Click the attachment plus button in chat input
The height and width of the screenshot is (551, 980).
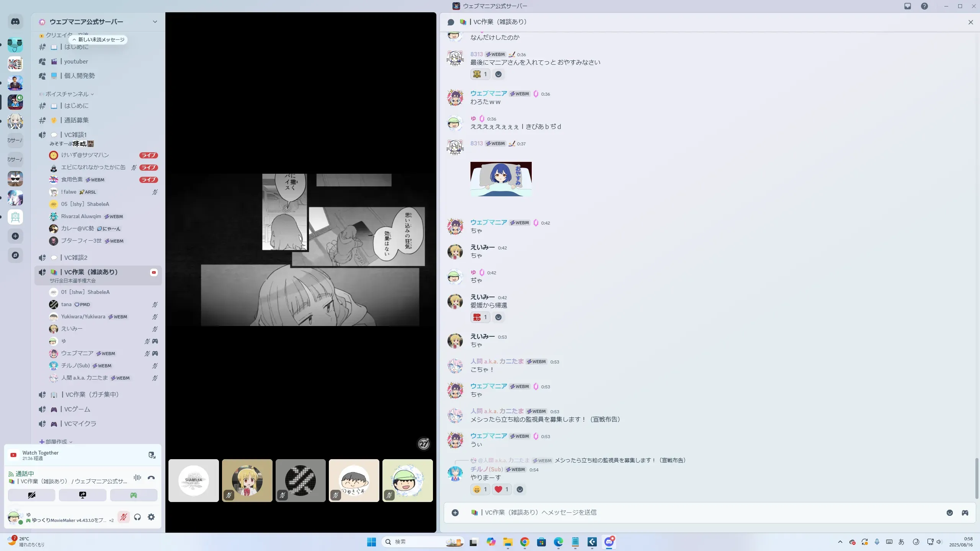click(455, 513)
